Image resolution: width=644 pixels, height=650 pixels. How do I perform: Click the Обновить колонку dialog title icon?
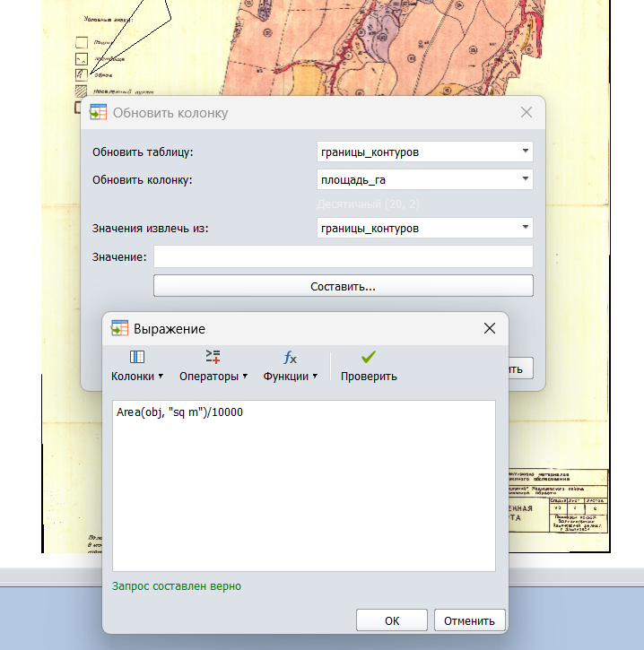click(x=99, y=113)
